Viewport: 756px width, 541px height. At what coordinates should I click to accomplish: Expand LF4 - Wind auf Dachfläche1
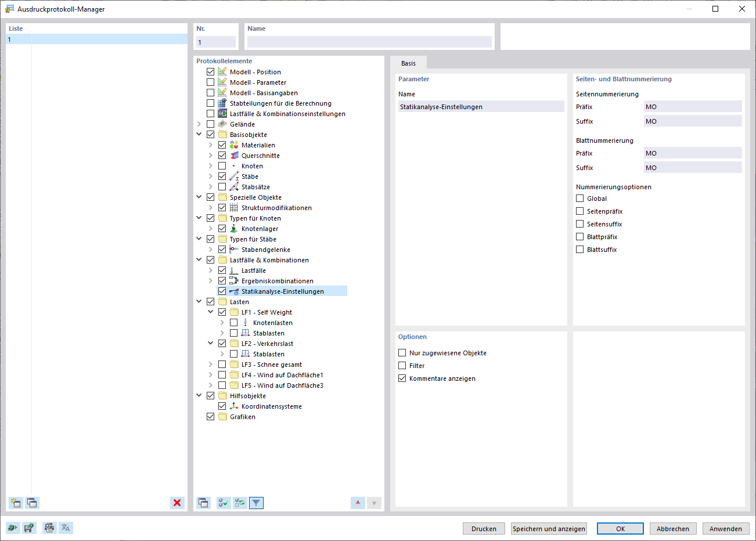[211, 375]
